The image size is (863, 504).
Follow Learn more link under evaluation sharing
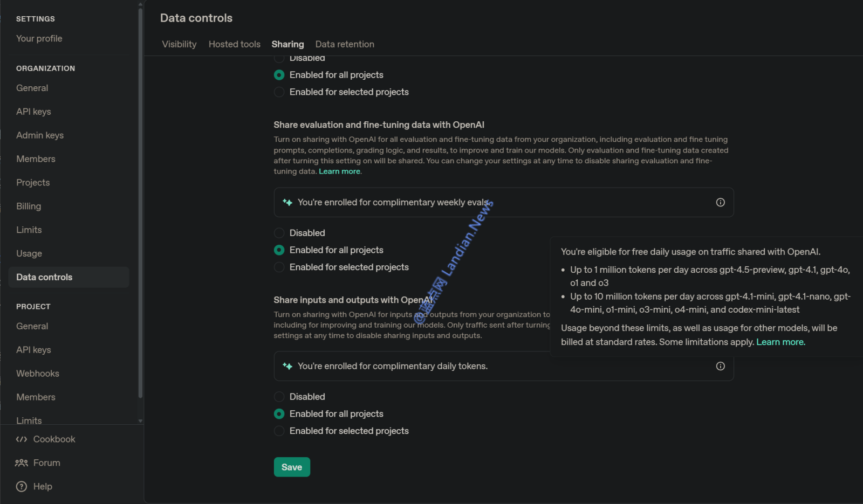(x=339, y=171)
